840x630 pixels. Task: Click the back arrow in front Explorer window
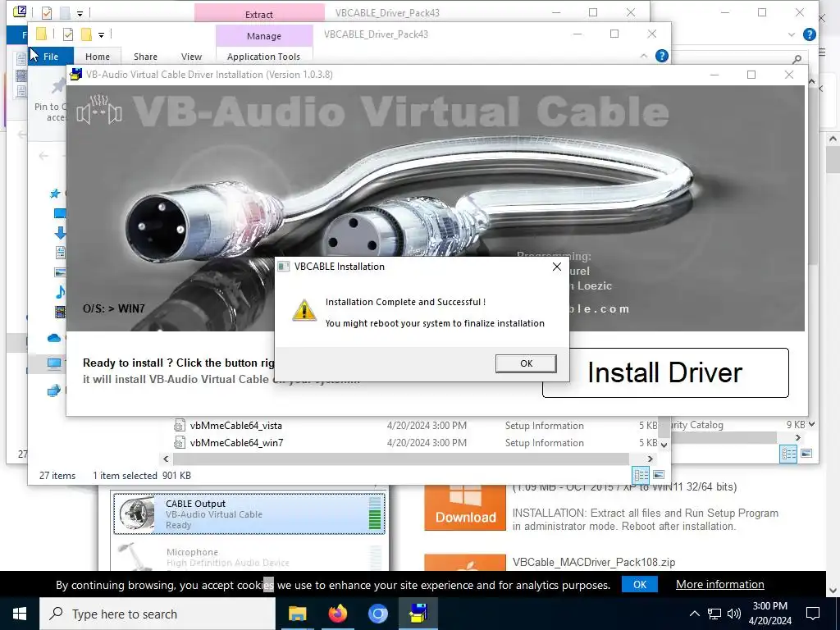coord(43,156)
